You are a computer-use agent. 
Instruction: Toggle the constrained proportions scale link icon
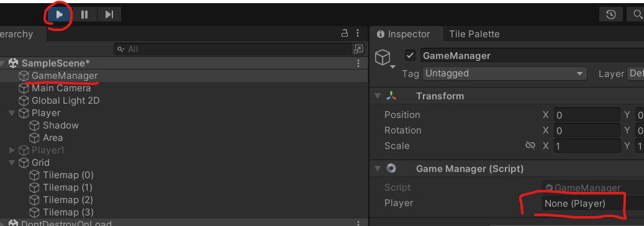click(530, 146)
